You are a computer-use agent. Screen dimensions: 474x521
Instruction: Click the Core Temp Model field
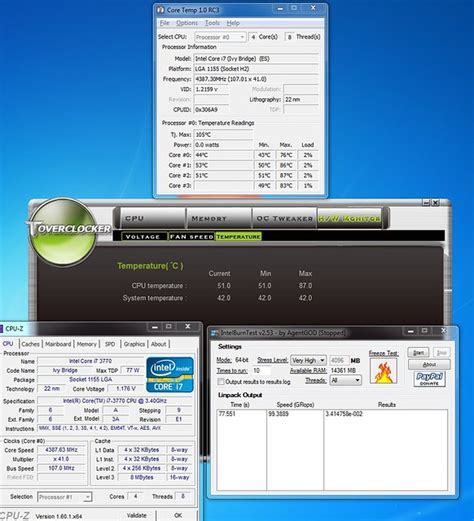pos(256,58)
